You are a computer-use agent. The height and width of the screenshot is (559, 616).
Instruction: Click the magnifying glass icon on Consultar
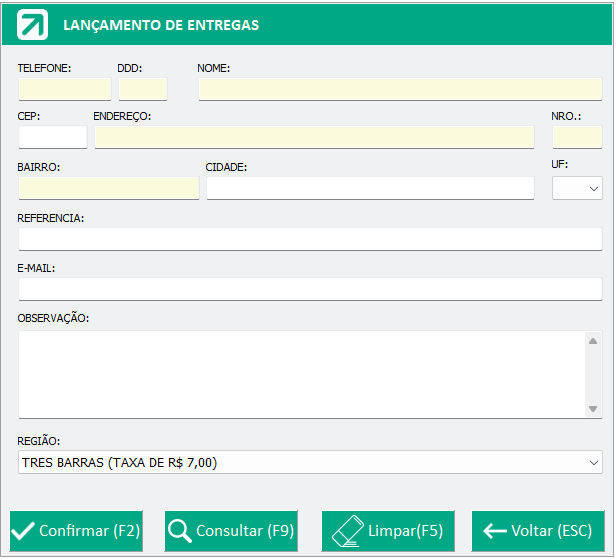tap(180, 531)
